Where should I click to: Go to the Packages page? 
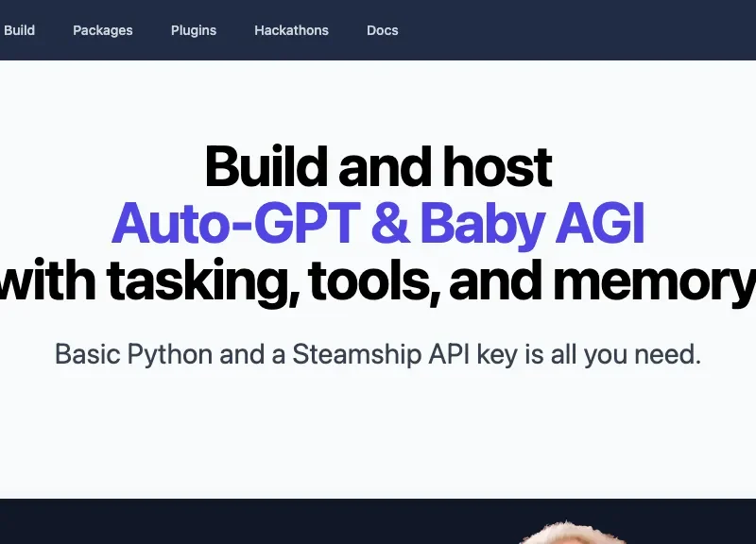click(x=103, y=30)
